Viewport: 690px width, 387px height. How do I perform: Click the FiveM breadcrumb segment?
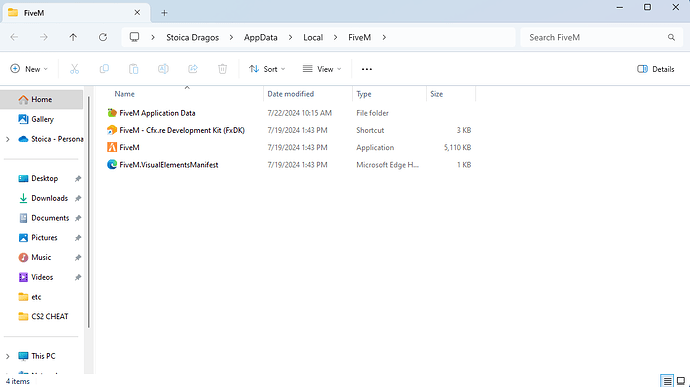[x=360, y=37]
